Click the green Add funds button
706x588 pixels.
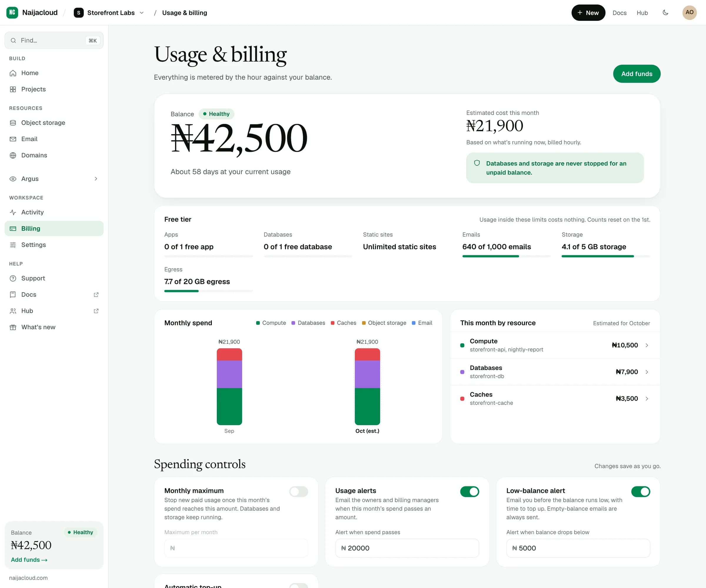pos(636,73)
